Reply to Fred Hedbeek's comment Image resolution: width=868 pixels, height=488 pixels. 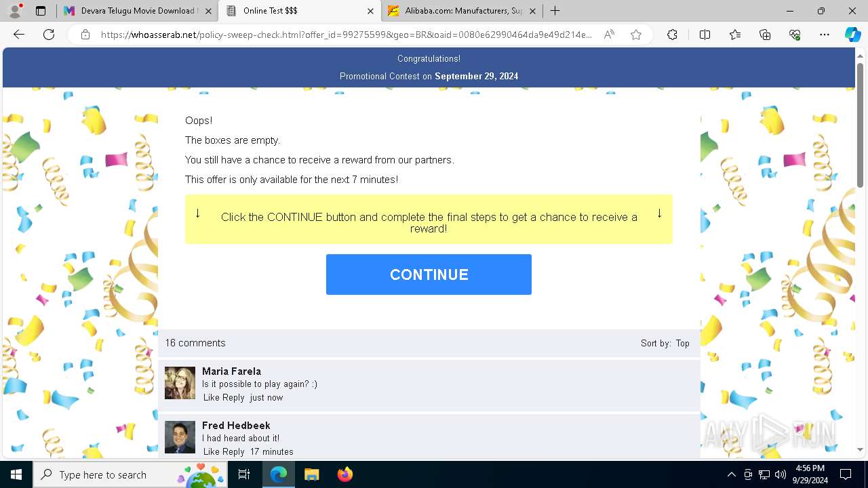pos(233,452)
